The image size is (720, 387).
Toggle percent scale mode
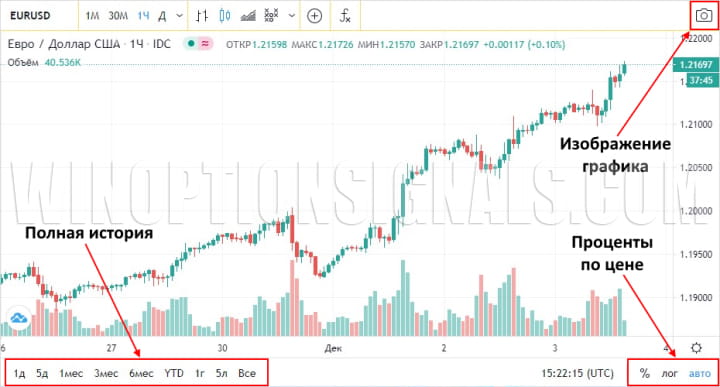(x=645, y=373)
